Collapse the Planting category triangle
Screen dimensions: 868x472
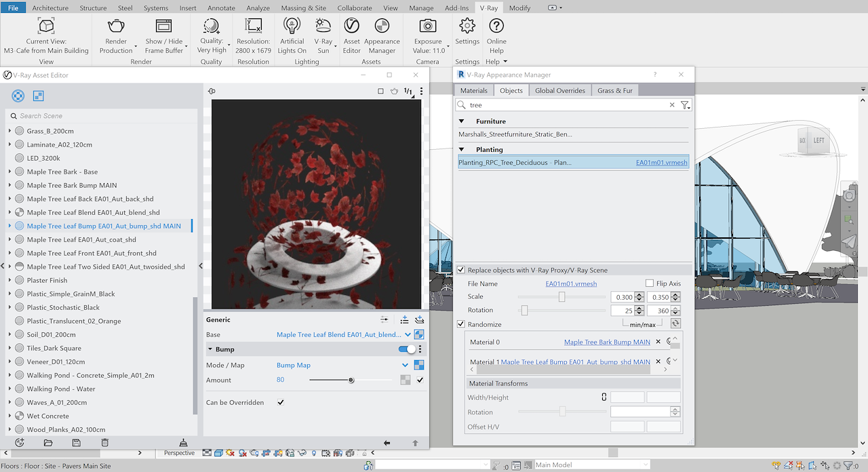(x=462, y=149)
